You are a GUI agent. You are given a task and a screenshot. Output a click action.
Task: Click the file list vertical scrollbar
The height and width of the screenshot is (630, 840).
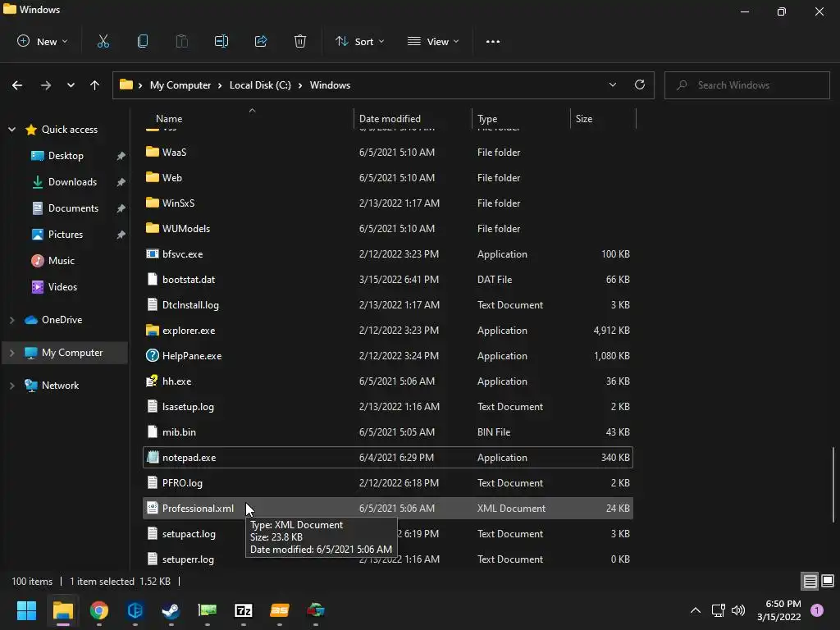(833, 484)
